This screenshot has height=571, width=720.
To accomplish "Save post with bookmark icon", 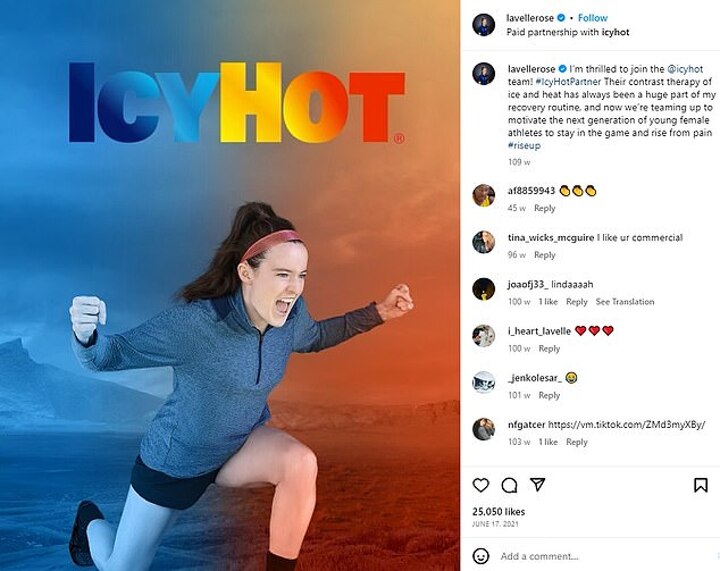I will point(700,485).
